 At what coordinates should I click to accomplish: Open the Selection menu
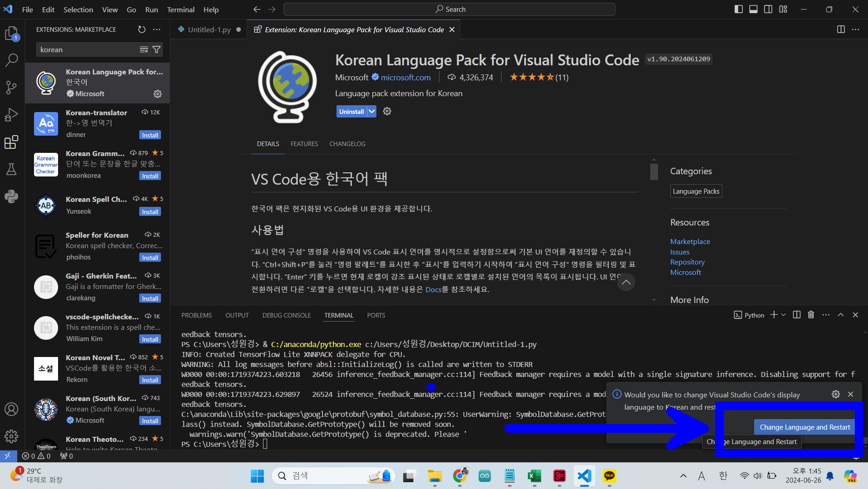(78, 10)
